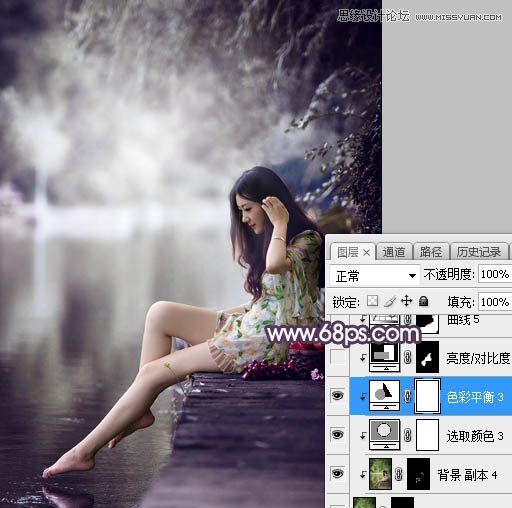Toggle mask link on 亮度/对比度

coord(407,357)
